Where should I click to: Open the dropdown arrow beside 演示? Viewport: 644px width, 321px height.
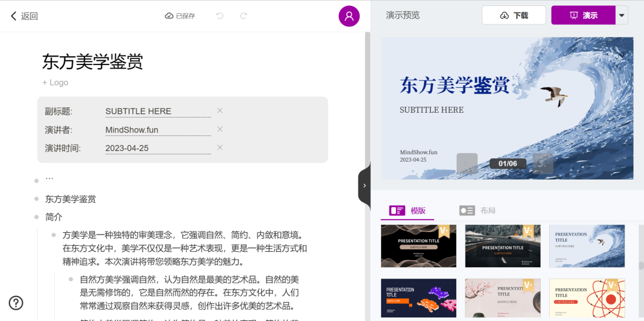point(622,15)
